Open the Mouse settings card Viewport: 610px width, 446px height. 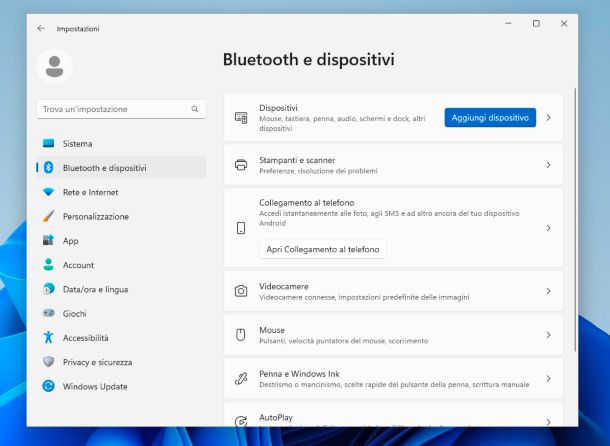coord(393,335)
